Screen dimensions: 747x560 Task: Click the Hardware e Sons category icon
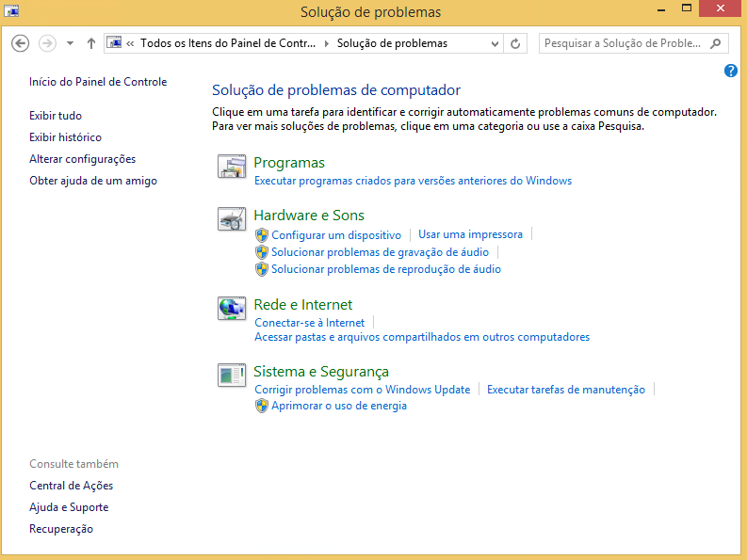coord(232,219)
